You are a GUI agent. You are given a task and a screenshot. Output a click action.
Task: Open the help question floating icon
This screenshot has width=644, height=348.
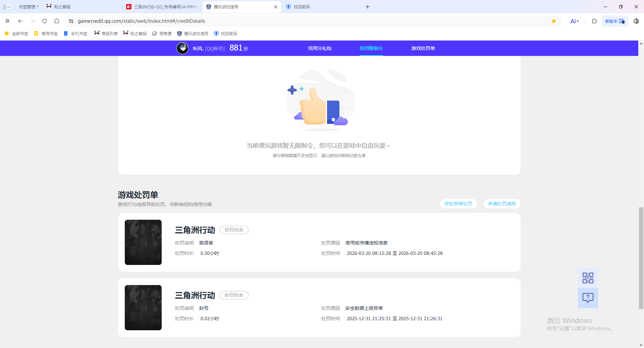pos(588,298)
